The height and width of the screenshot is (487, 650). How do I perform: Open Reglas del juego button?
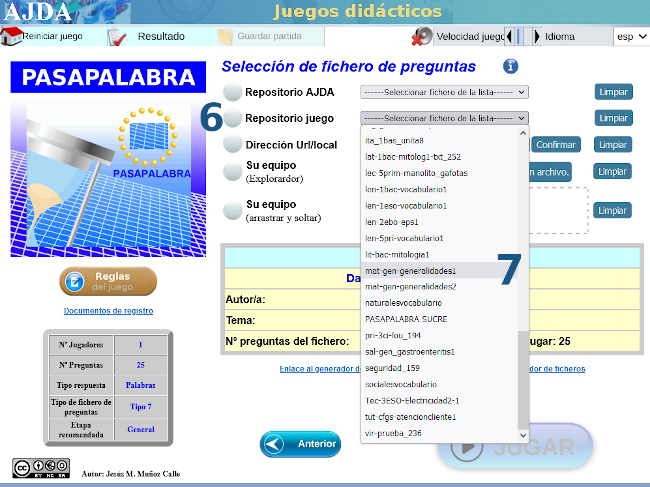pyautogui.click(x=108, y=281)
